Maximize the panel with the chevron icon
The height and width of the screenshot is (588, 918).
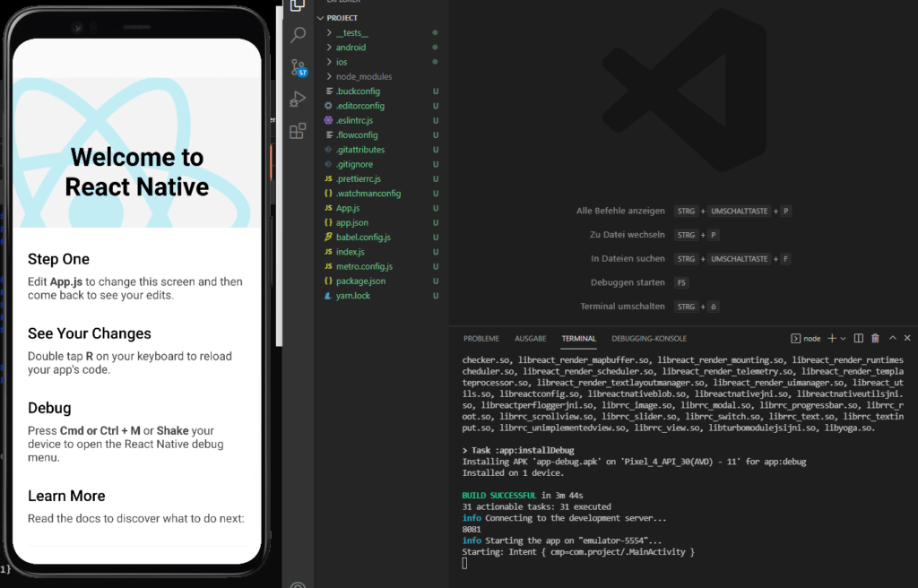click(x=890, y=338)
